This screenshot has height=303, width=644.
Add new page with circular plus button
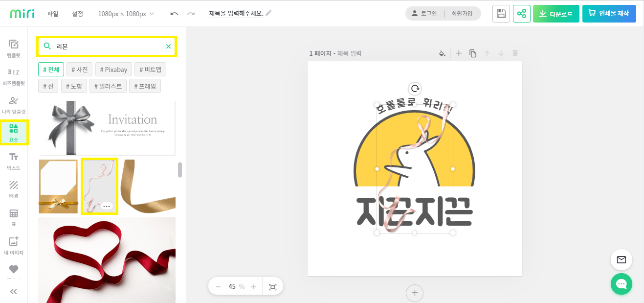click(415, 293)
